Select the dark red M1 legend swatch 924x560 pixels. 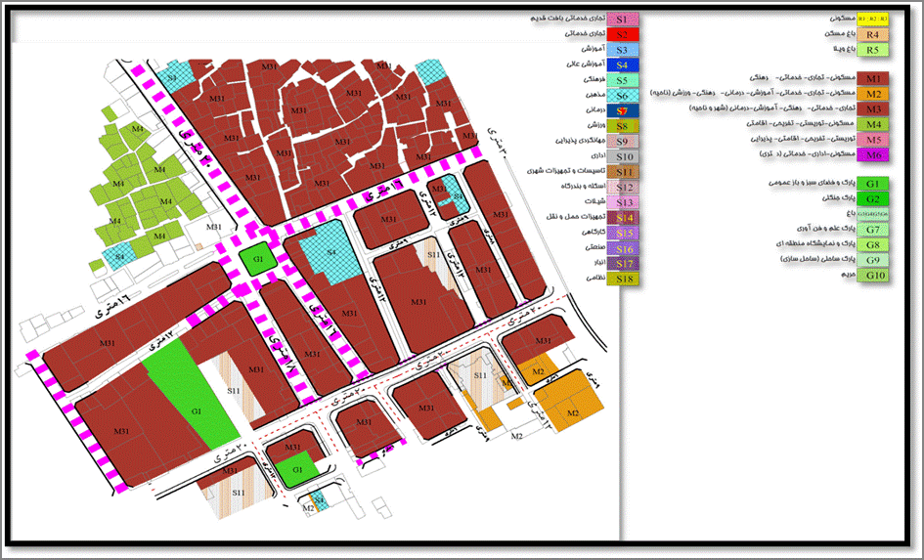click(872, 78)
